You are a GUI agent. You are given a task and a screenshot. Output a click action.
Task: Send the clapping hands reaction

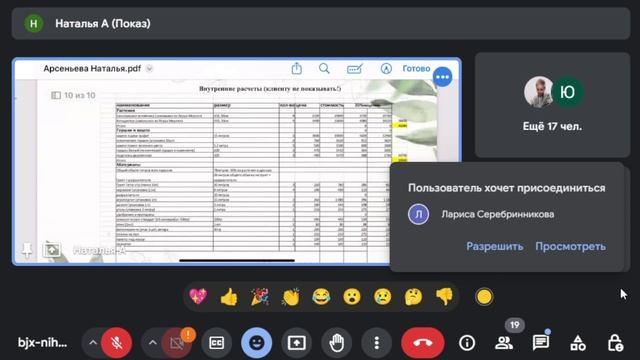tap(291, 296)
